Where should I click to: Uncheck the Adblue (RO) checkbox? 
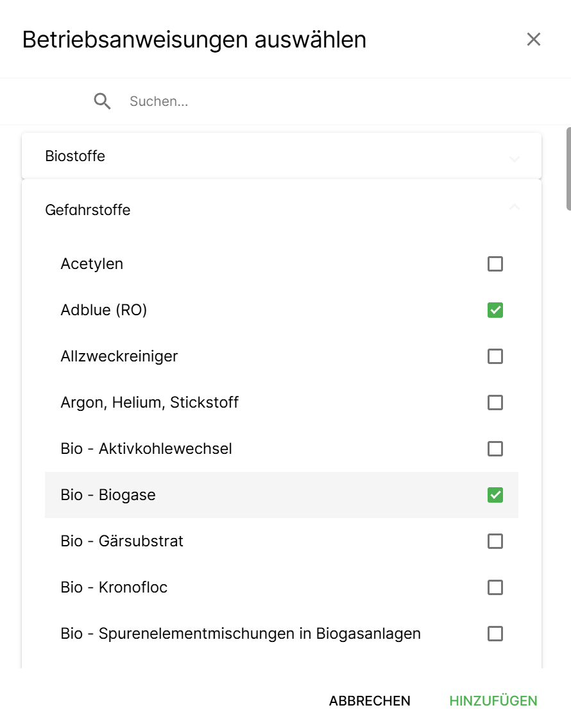pos(495,310)
